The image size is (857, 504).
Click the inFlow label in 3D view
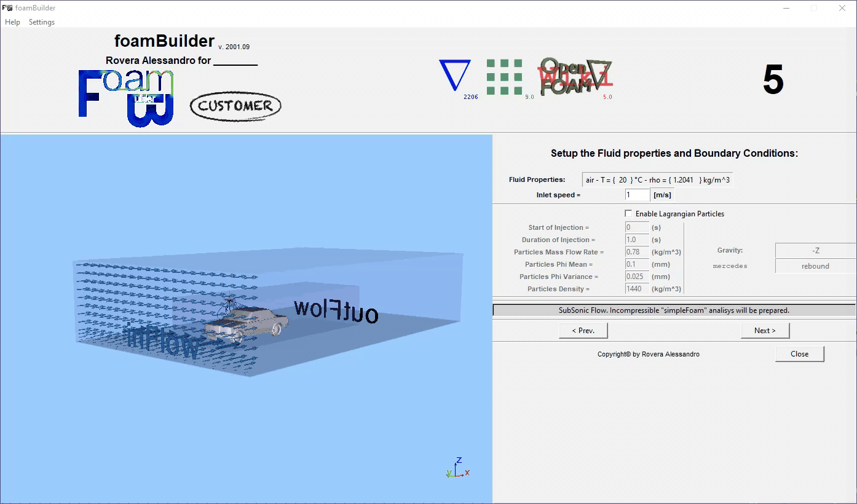pos(162,343)
